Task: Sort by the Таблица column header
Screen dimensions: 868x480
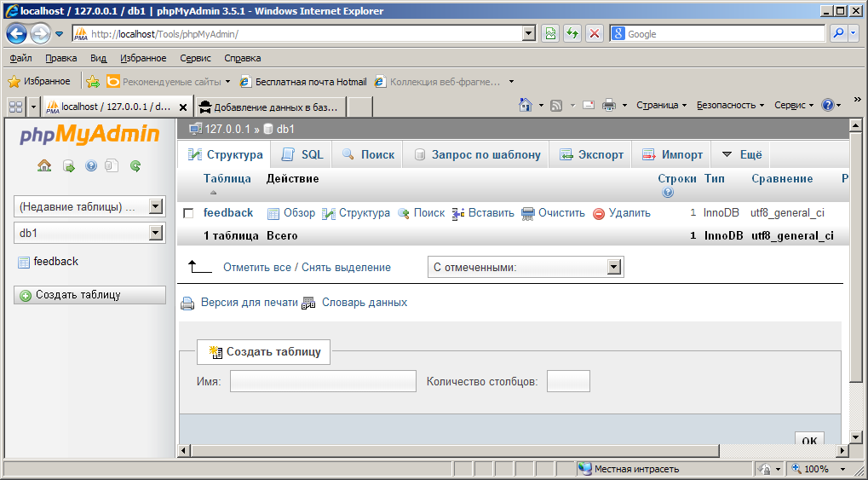Action: click(227, 178)
